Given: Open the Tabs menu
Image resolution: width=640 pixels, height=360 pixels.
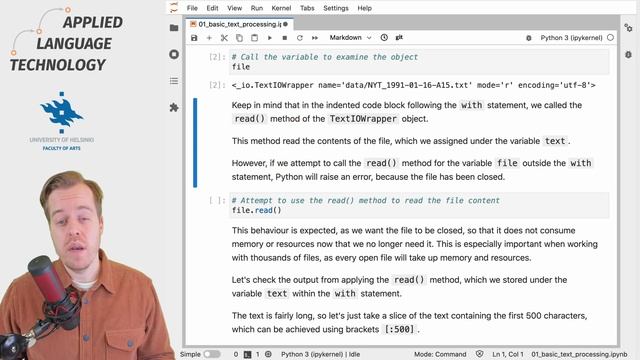Looking at the screenshot, I should point(307,8).
